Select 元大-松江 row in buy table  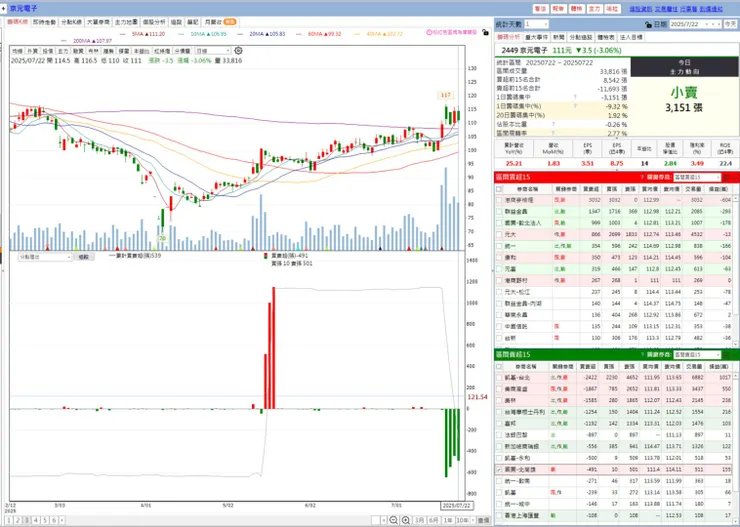point(614,292)
